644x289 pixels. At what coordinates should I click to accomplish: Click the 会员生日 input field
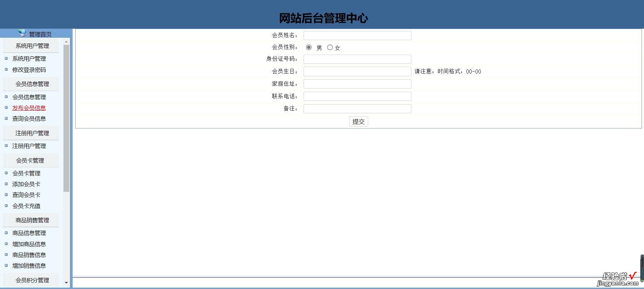(357, 71)
